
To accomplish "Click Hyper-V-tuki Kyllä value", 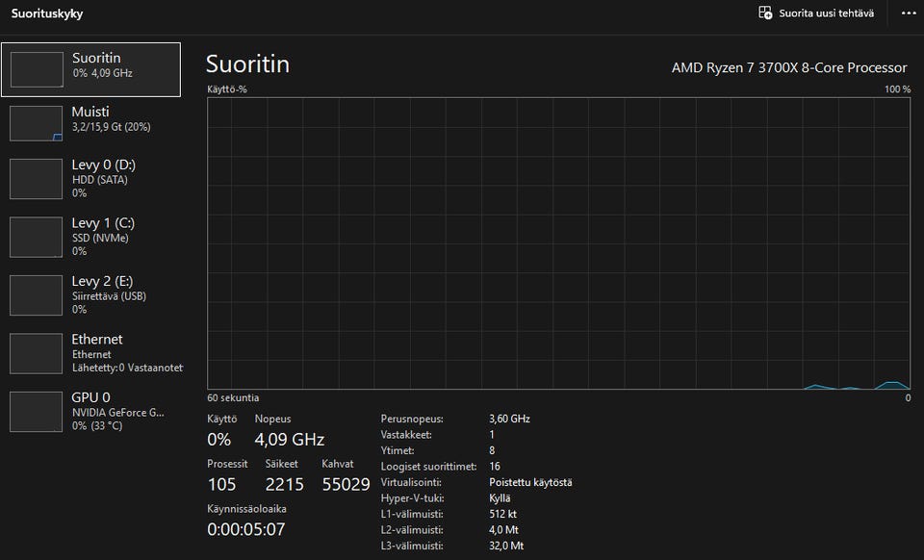I will tap(500, 498).
